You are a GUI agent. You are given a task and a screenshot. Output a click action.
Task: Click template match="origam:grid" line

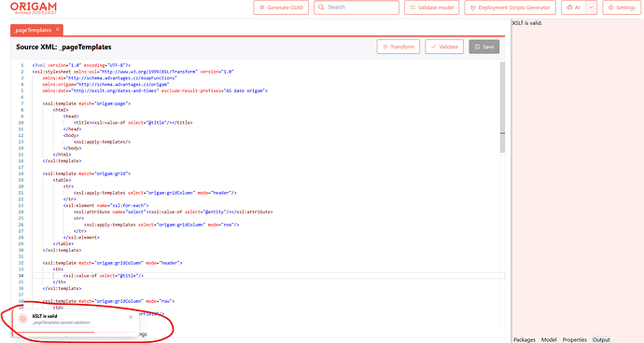[x=86, y=174]
